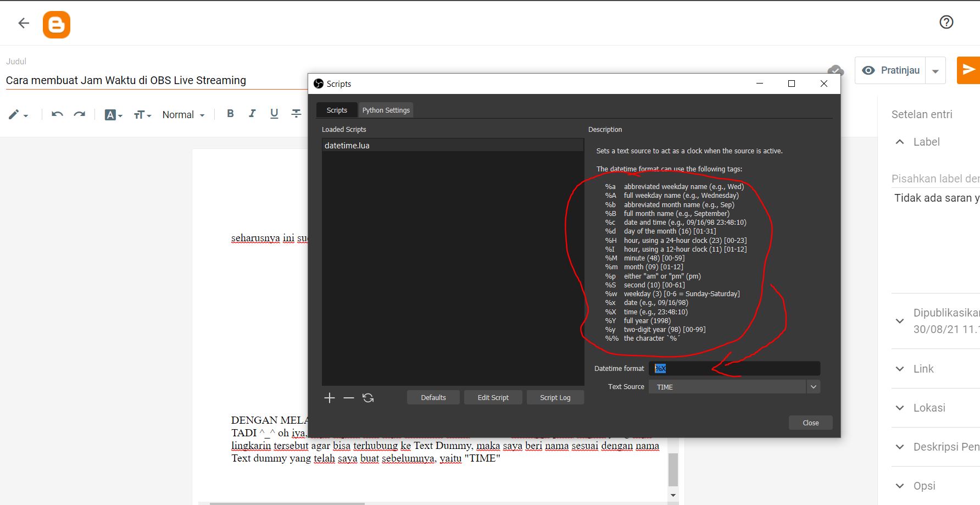This screenshot has width=980, height=505.
Task: Expand the Deskripsi Penelusuran section
Action: [900, 447]
